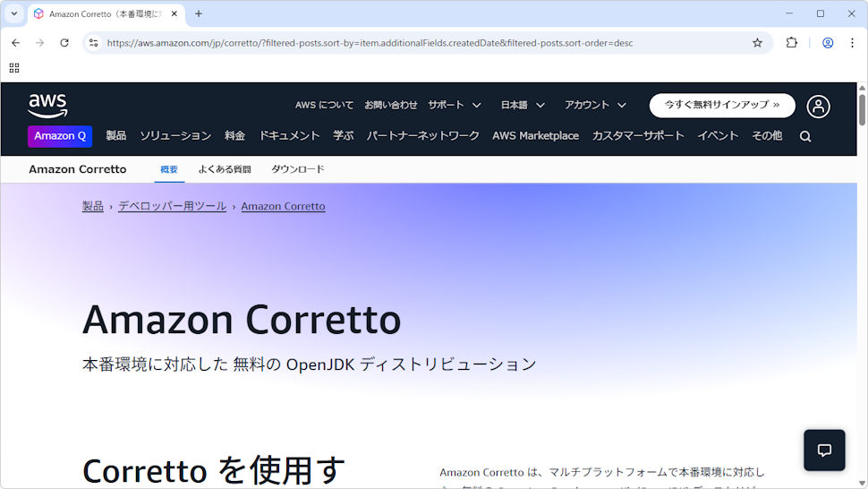Select the 概要 tab
This screenshot has height=489, width=868.
coord(169,169)
